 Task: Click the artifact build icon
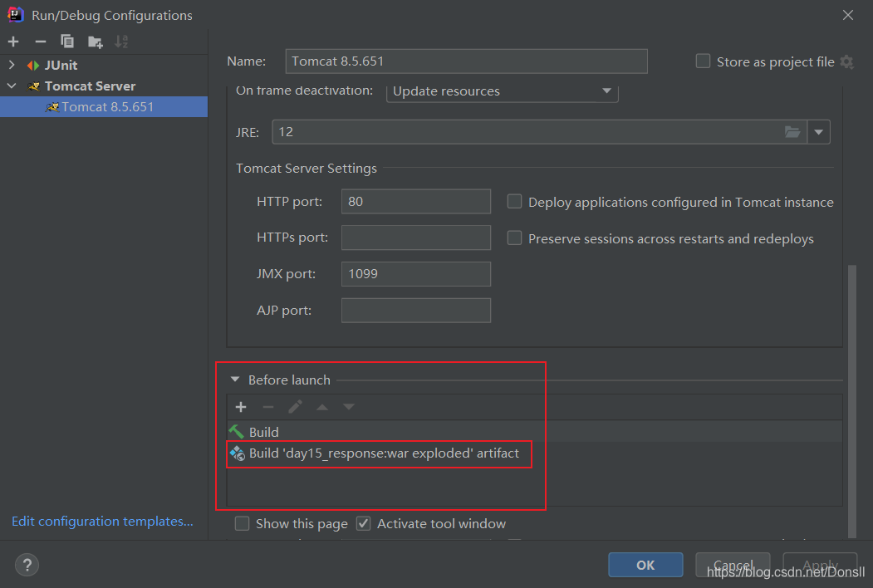pos(238,453)
